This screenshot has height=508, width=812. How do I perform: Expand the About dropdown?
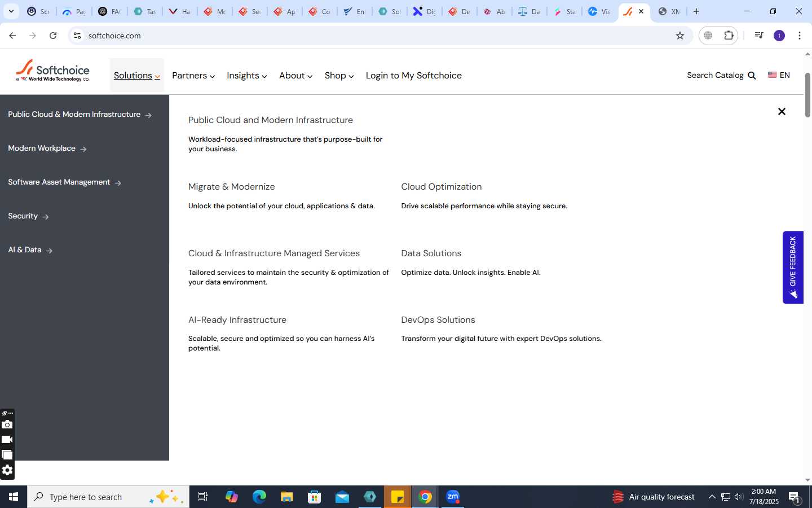coord(296,76)
